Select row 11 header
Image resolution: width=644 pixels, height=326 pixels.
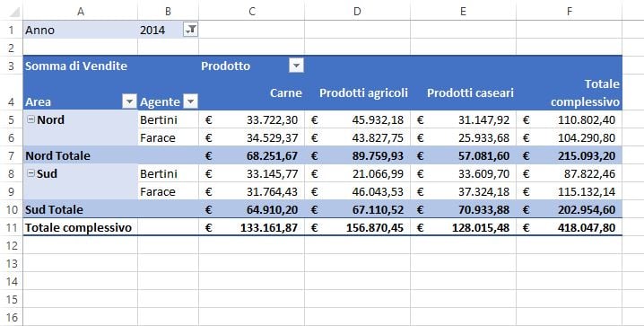click(11, 228)
